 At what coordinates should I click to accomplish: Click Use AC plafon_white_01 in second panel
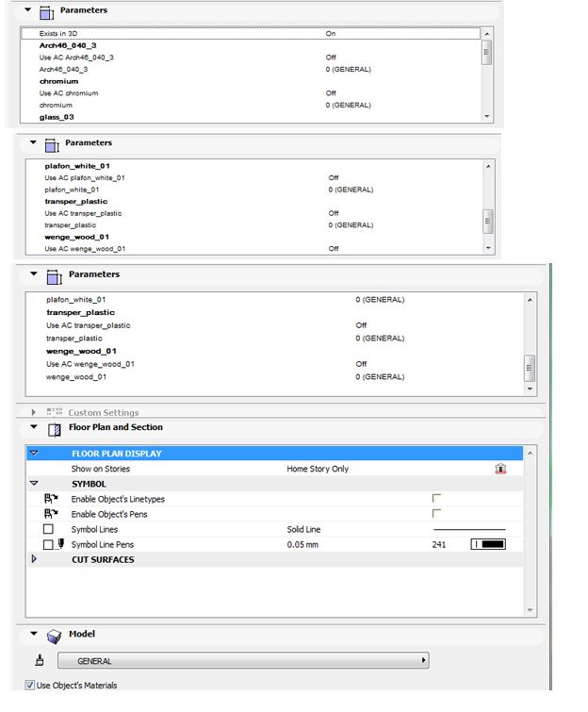pyautogui.click(x=85, y=177)
